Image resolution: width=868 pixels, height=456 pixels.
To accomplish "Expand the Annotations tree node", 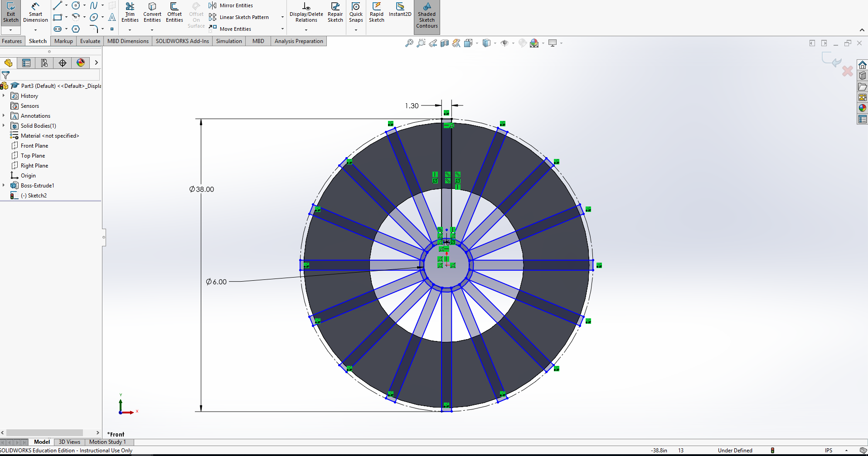I will point(5,115).
